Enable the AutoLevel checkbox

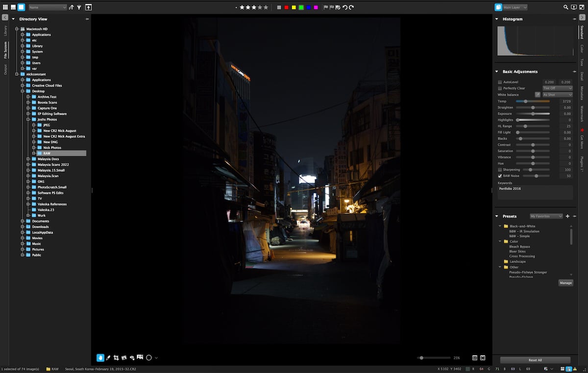coord(499,82)
